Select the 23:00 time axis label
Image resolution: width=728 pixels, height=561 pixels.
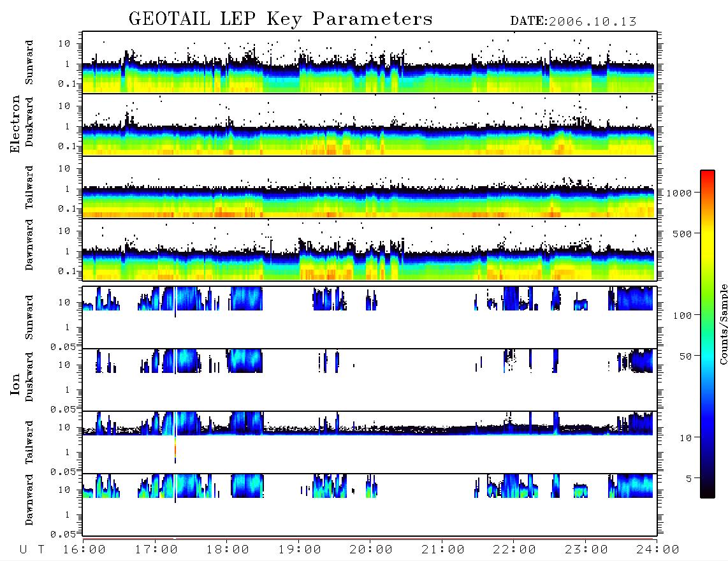pyautogui.click(x=586, y=550)
